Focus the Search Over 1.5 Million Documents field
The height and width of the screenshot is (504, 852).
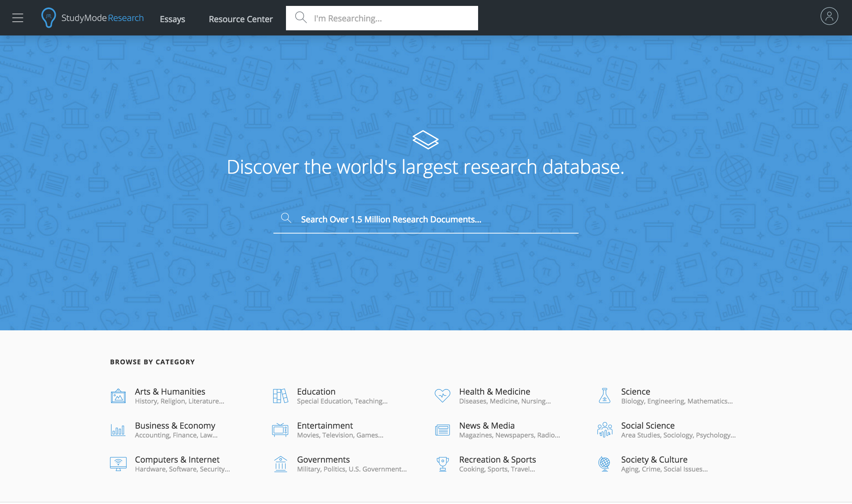click(426, 219)
